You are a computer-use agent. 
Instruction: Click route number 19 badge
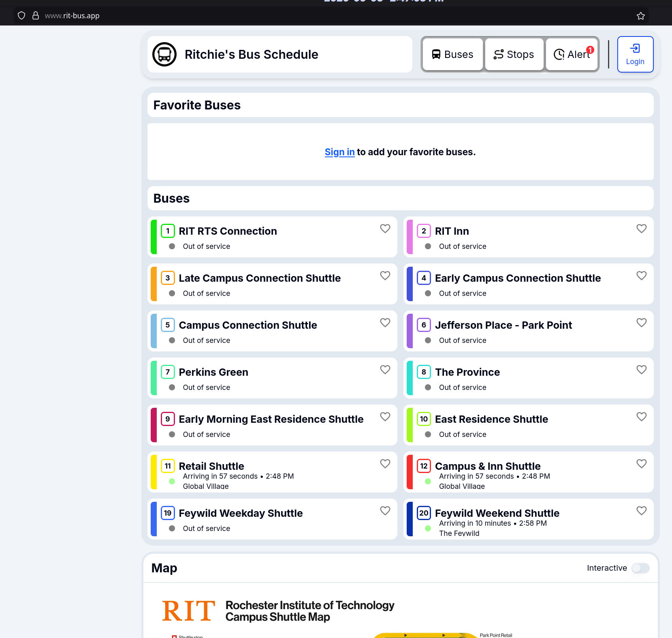[x=168, y=513]
